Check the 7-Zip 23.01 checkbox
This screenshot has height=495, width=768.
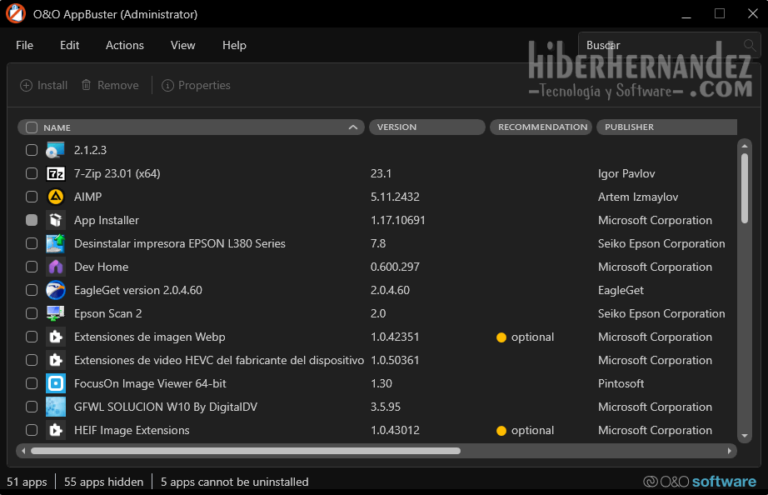point(32,173)
